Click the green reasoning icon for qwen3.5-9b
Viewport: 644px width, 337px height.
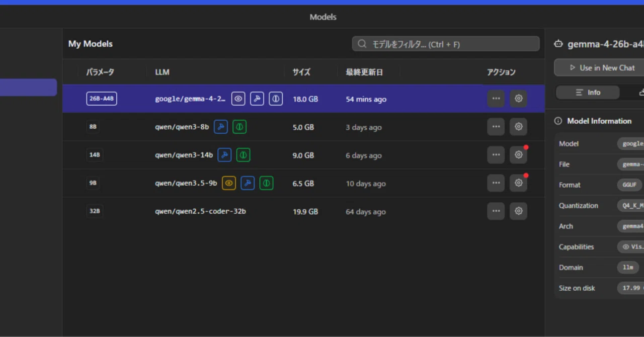[x=267, y=183]
